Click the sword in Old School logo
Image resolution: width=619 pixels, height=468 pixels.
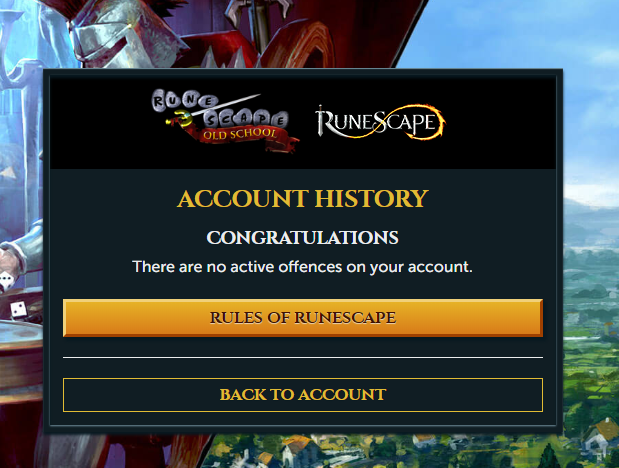coord(213,109)
